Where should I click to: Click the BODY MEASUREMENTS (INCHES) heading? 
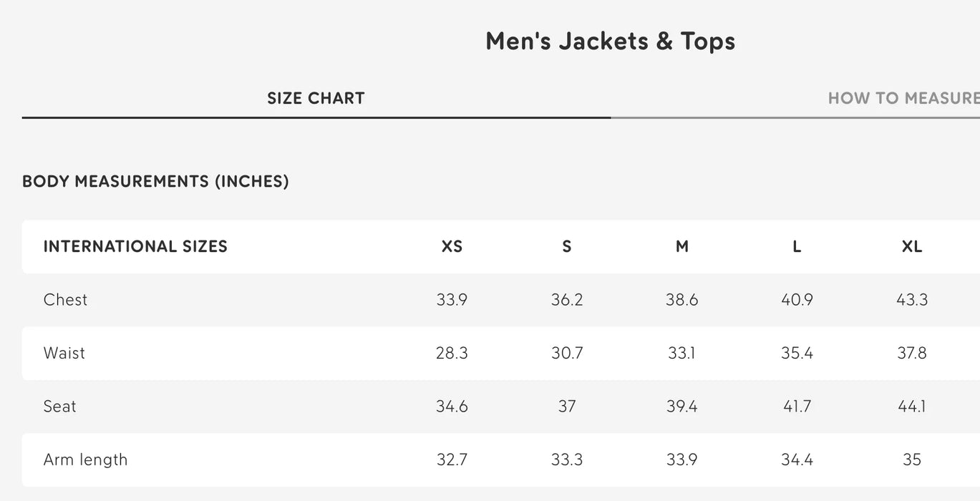click(x=155, y=181)
